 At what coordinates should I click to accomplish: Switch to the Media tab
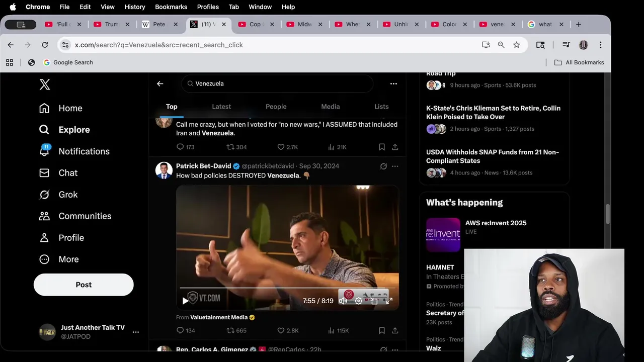[331, 107]
